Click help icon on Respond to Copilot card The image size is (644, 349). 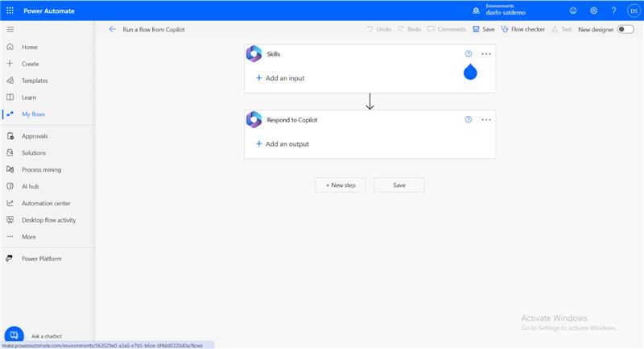click(x=469, y=119)
